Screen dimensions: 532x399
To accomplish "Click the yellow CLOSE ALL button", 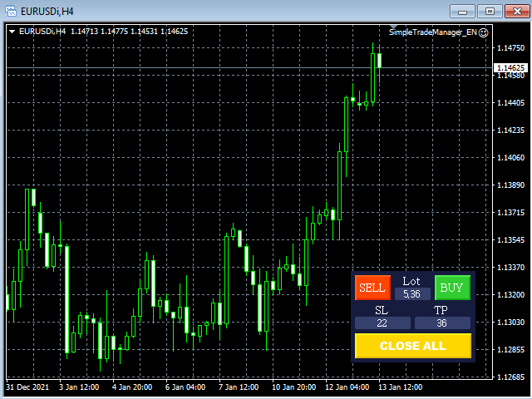I will (412, 346).
